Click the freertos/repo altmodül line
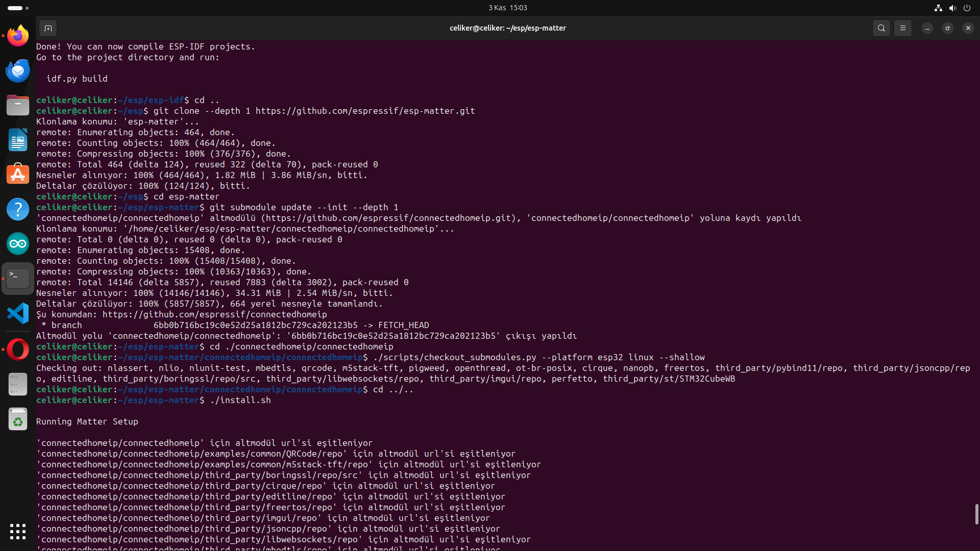 click(271, 507)
